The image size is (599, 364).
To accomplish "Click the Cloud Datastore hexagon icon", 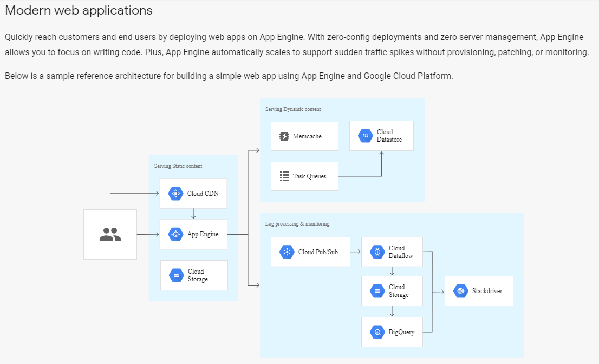I will click(x=366, y=136).
